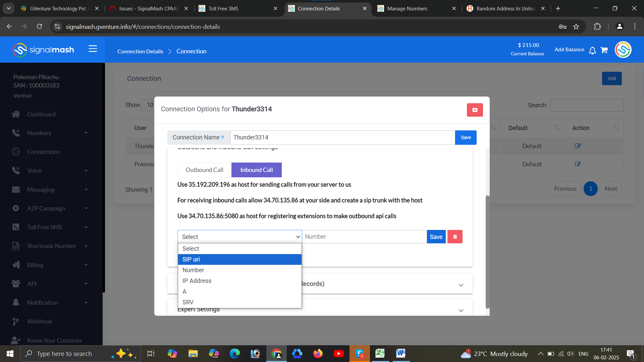Open the shopping cart icon
The width and height of the screenshot is (644, 362).
[604, 50]
